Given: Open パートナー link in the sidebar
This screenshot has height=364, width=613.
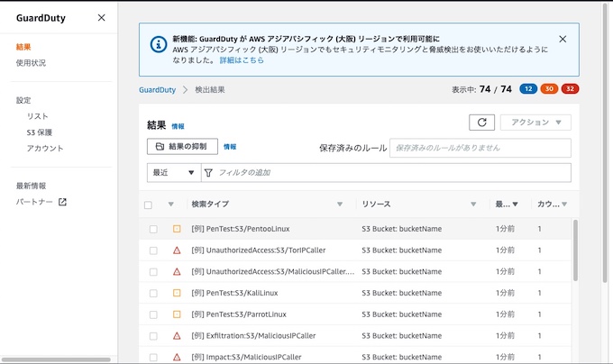Looking at the screenshot, I should pos(34,202).
